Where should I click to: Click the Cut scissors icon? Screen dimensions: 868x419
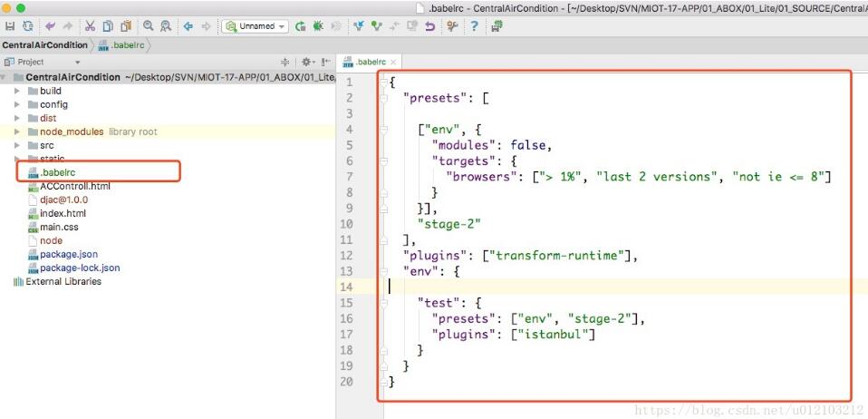91,26
